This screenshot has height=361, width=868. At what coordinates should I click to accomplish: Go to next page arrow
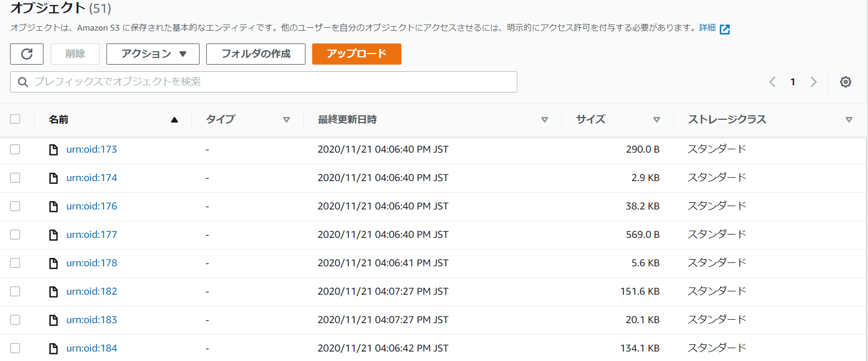(813, 82)
